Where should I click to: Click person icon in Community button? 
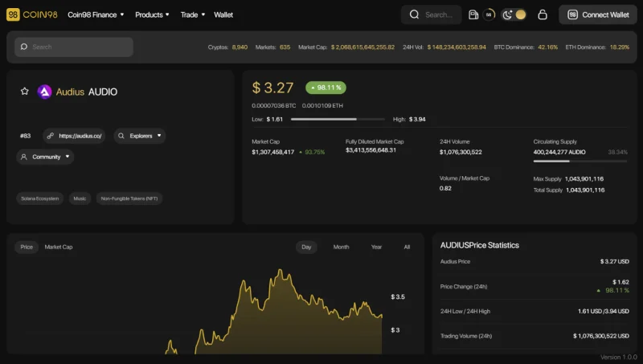pos(24,157)
